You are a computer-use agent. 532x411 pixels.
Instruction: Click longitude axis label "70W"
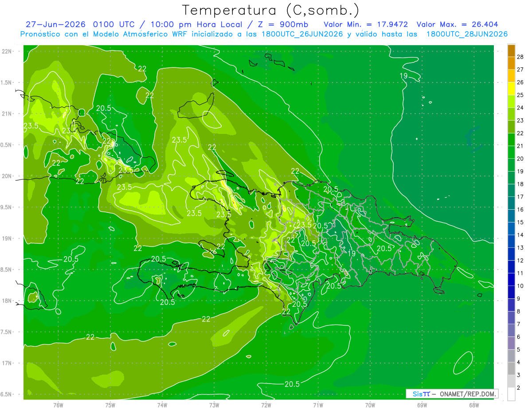tap(370, 405)
